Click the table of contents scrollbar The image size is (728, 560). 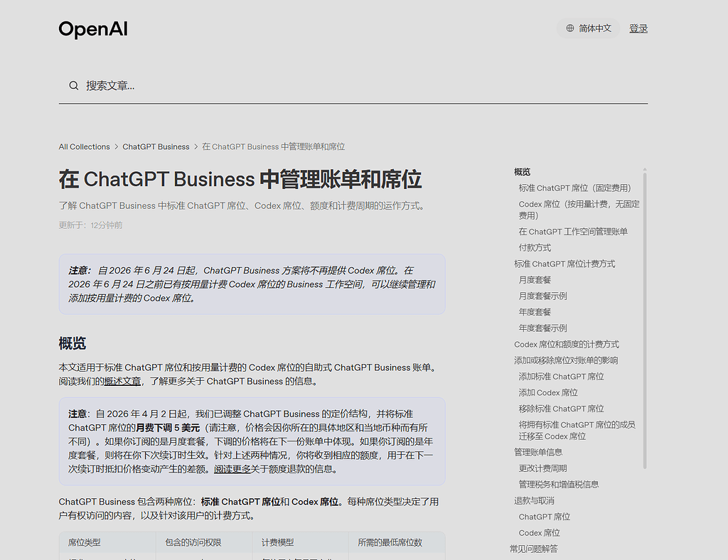click(645, 320)
